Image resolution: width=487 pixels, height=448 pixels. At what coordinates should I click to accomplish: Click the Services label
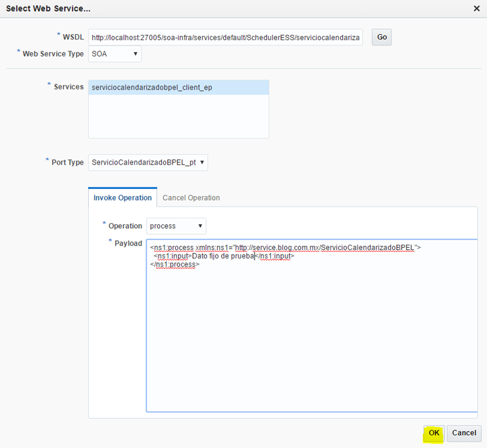tap(69, 87)
